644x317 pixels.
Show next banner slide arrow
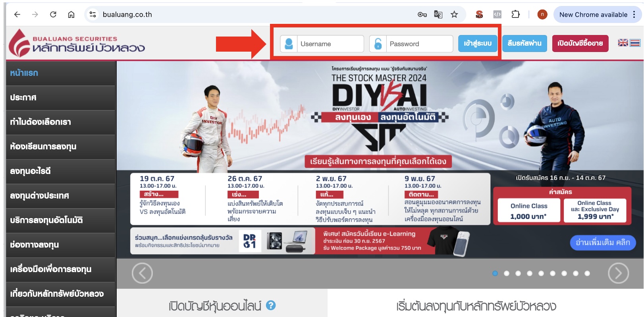point(618,273)
